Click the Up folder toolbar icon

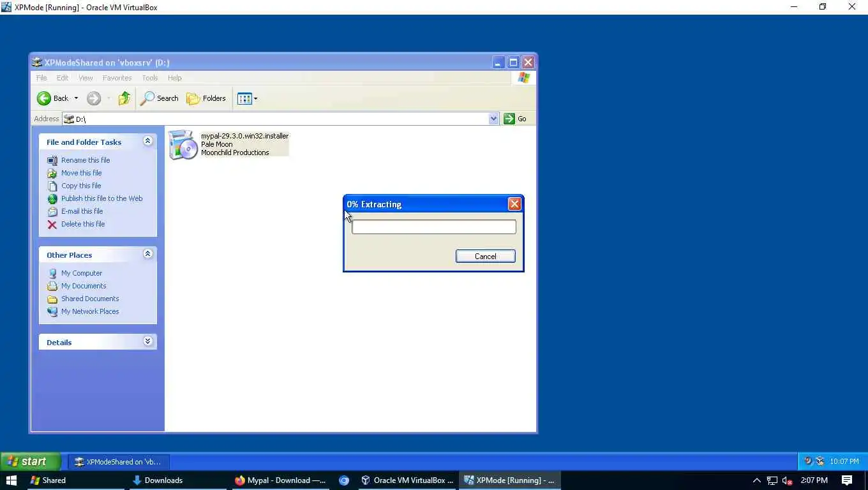(124, 98)
